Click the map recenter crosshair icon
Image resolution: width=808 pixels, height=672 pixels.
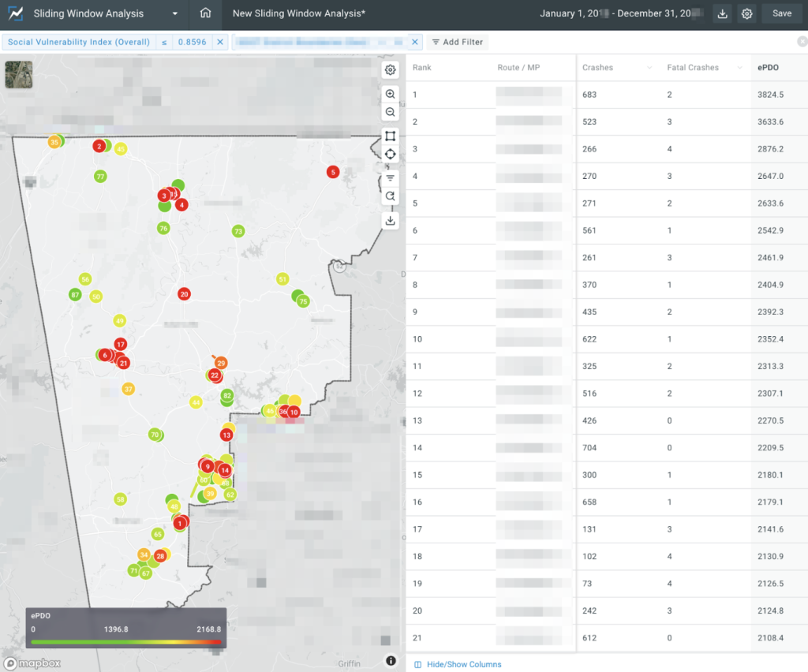[390, 154]
